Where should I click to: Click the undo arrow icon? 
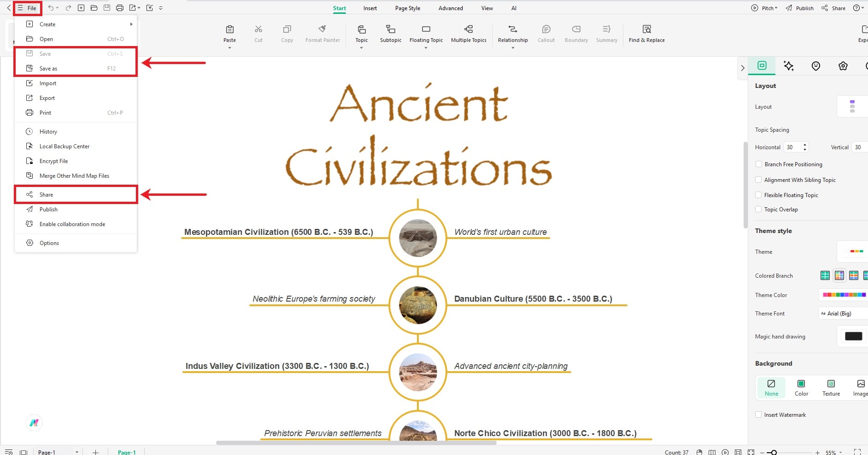tap(51, 8)
